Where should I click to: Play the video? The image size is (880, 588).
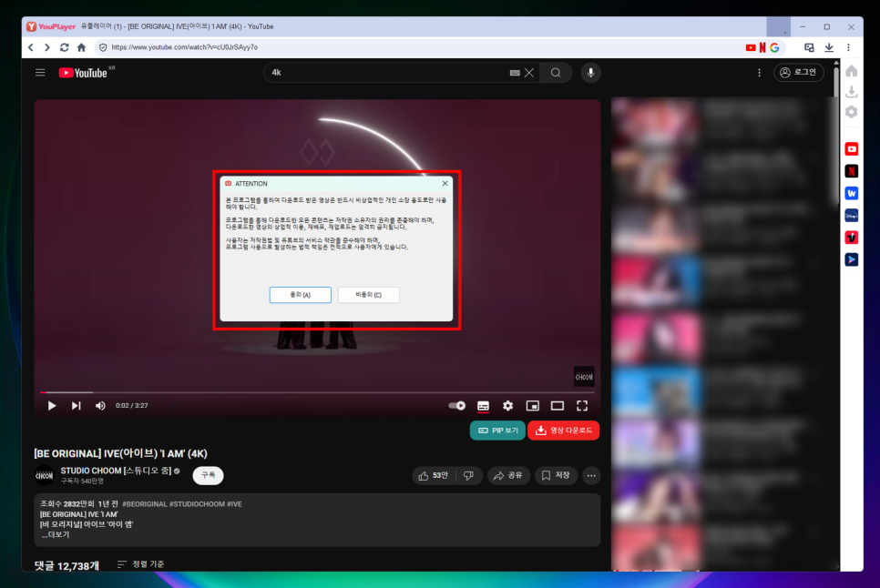(52, 405)
